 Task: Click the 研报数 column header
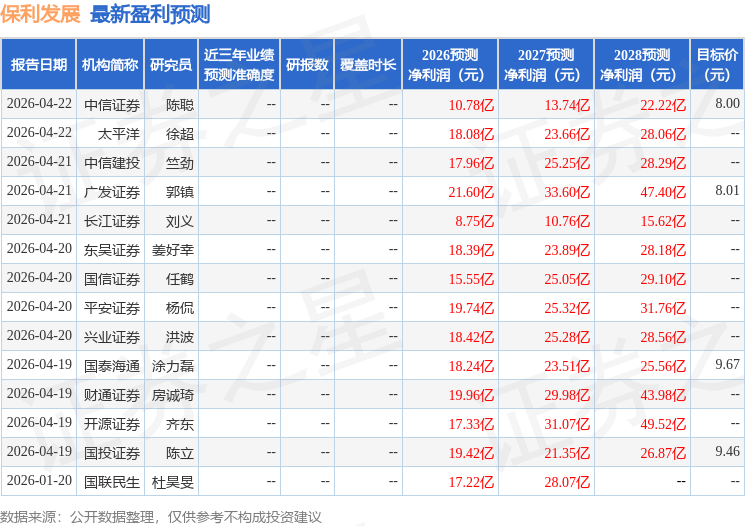click(307, 65)
